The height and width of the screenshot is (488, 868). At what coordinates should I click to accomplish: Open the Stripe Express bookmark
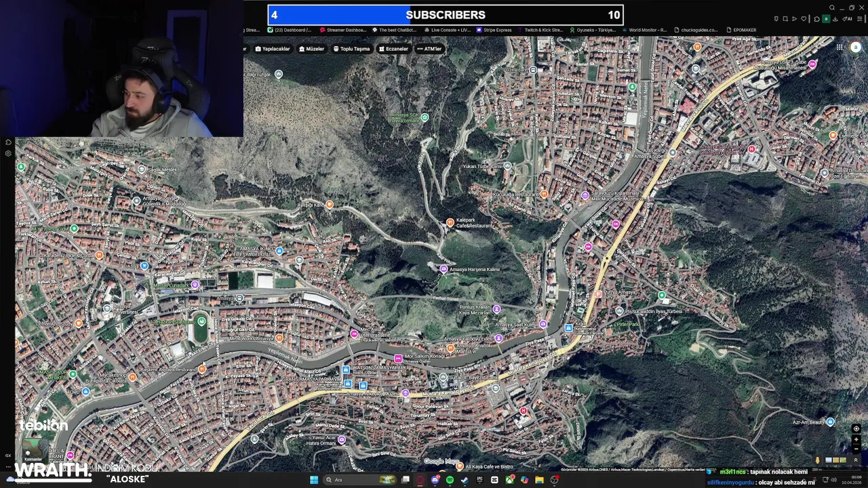[x=494, y=30]
